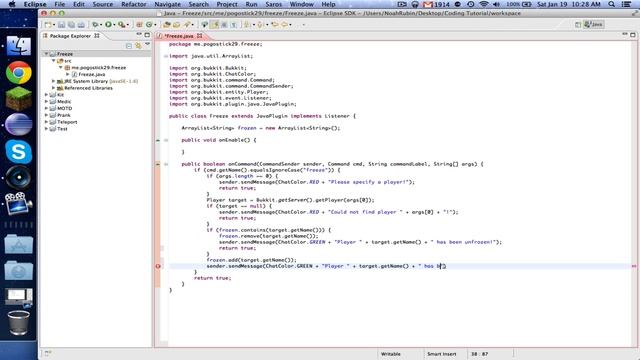Image resolution: width=640 pixels, height=360 pixels.
Task: Click the Spotlight search magnifier icon
Action: click(x=611, y=4)
